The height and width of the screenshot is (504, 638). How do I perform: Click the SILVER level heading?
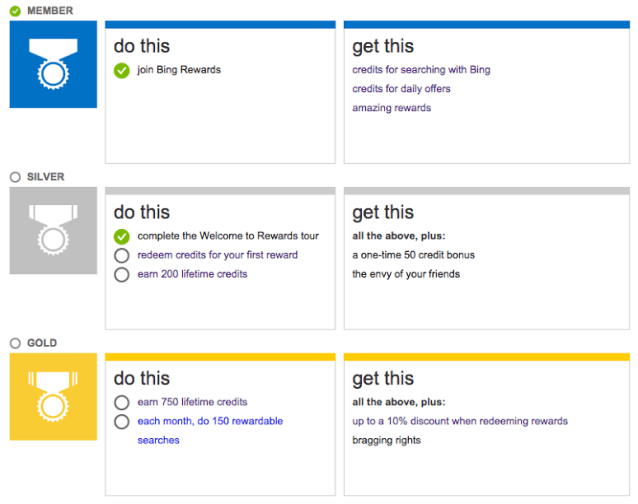(46, 177)
